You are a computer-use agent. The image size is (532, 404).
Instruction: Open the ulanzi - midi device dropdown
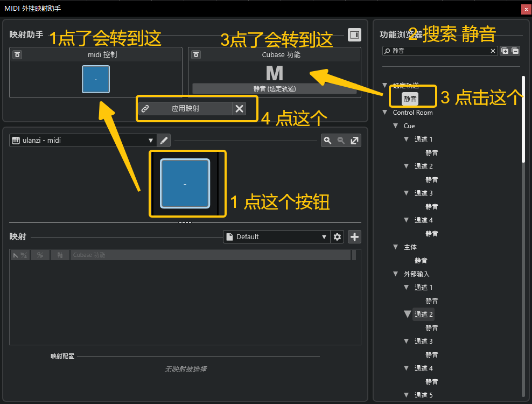point(83,140)
